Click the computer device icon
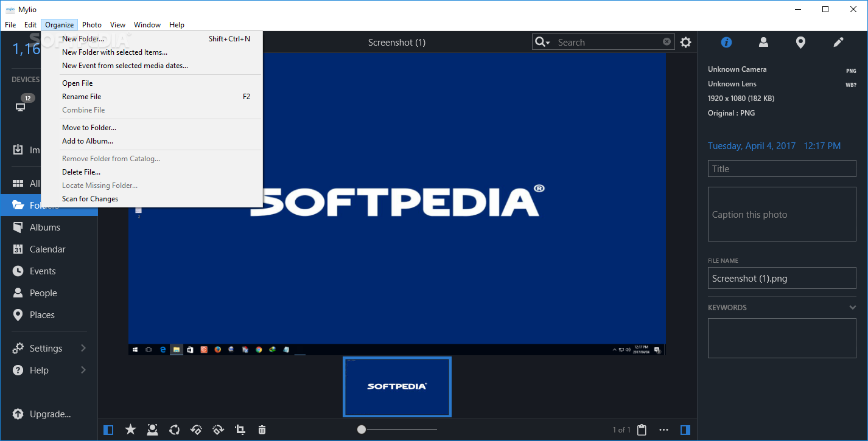 (x=20, y=107)
